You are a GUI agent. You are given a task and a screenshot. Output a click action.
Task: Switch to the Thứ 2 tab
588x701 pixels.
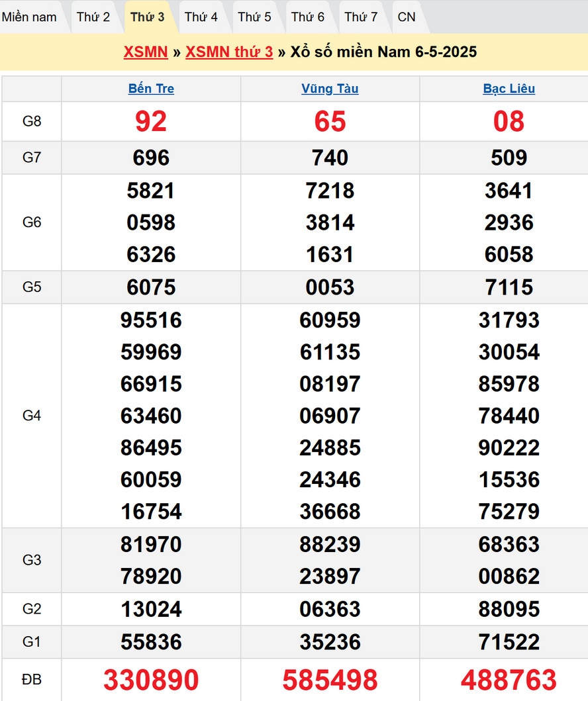pos(93,17)
